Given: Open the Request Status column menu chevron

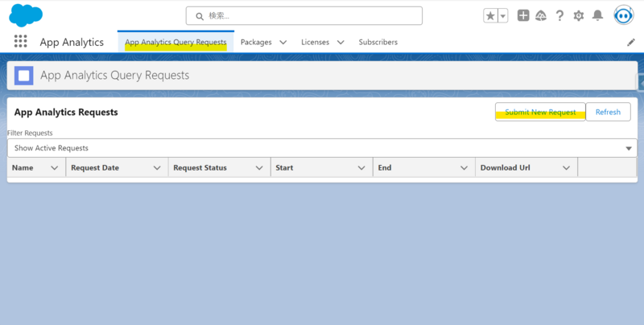Looking at the screenshot, I should pyautogui.click(x=259, y=168).
